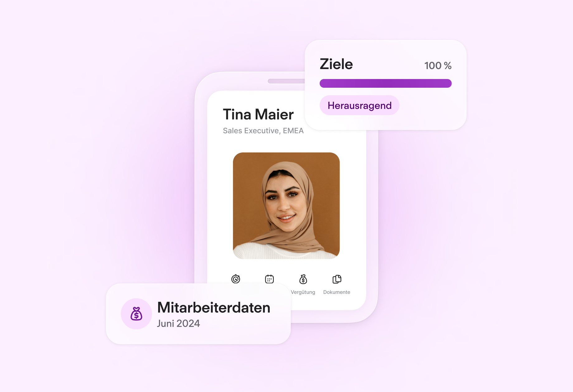Open the calendar icon in bottom navigation
Viewport: 573px width, 392px height.
point(269,279)
